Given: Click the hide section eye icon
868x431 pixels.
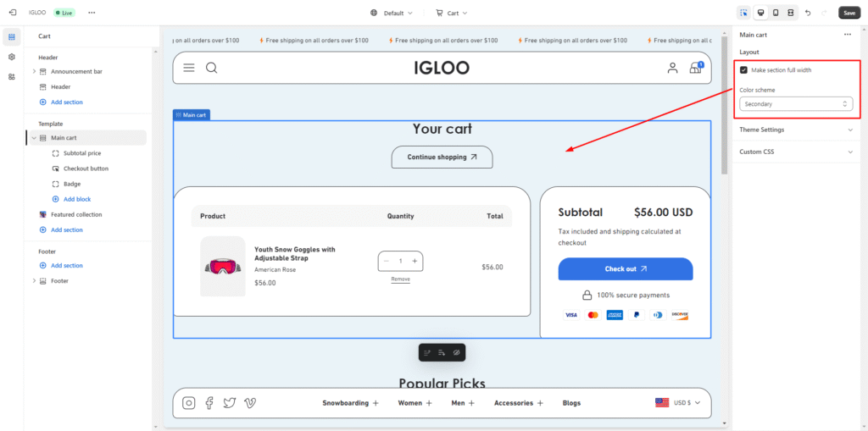Looking at the screenshot, I should (x=456, y=352).
